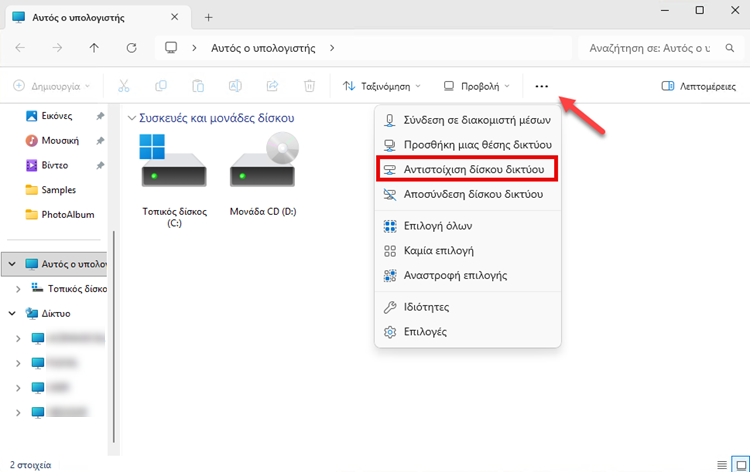Image resolution: width=750 pixels, height=473 pixels.
Task: Click the Delete trash icon
Action: [309, 86]
